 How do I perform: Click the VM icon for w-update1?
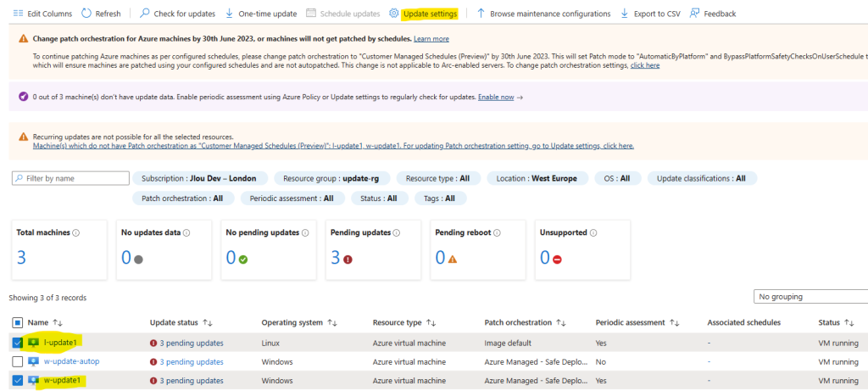(x=33, y=381)
